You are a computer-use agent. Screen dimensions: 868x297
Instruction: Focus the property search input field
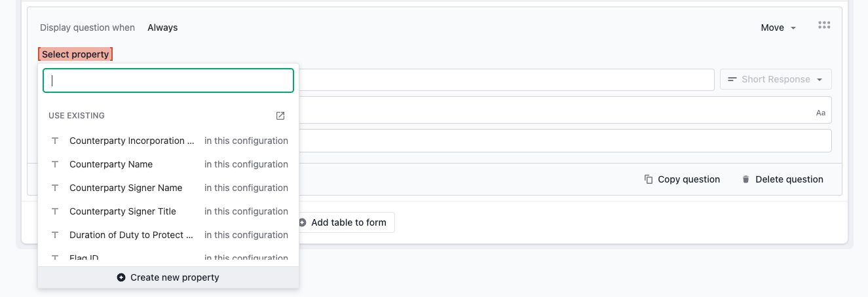(168, 80)
